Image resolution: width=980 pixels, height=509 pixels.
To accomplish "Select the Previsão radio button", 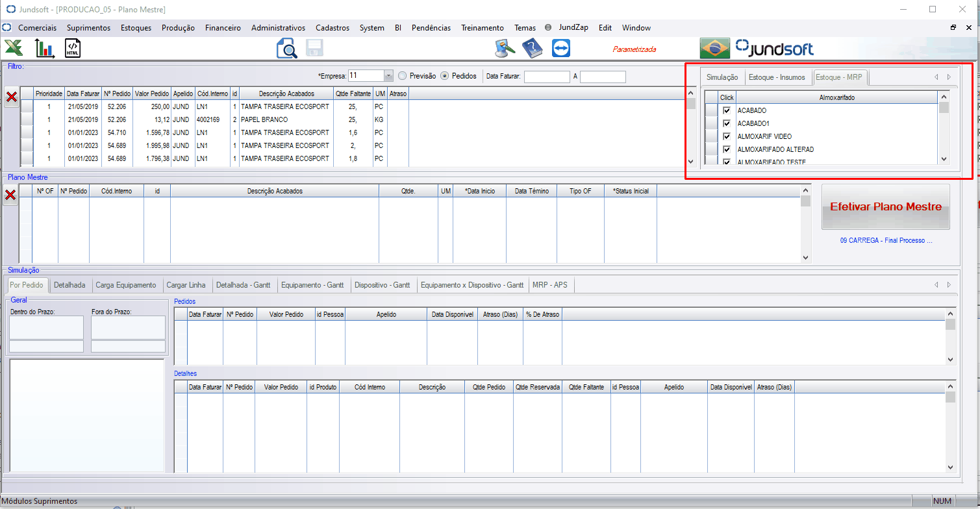I will coord(402,75).
